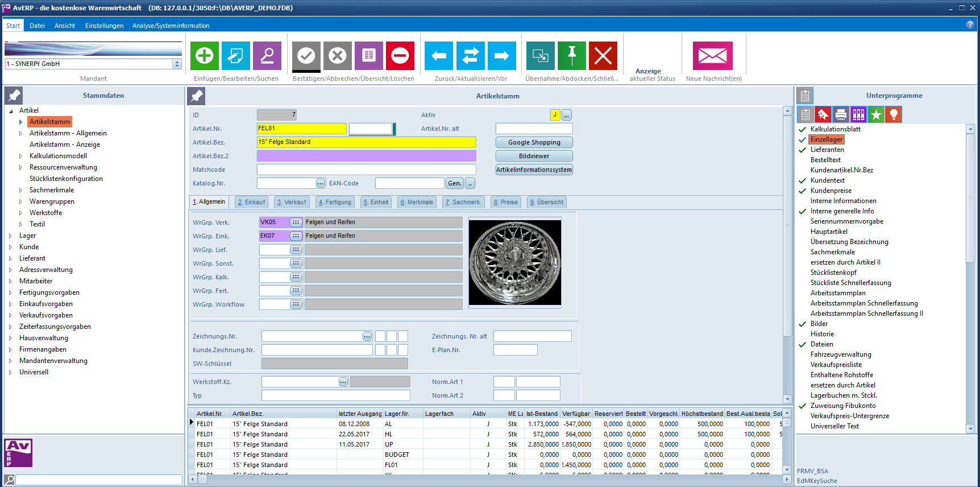This screenshot has height=487, width=980.
Task: Expand the Lager tree node
Action: coord(10,236)
